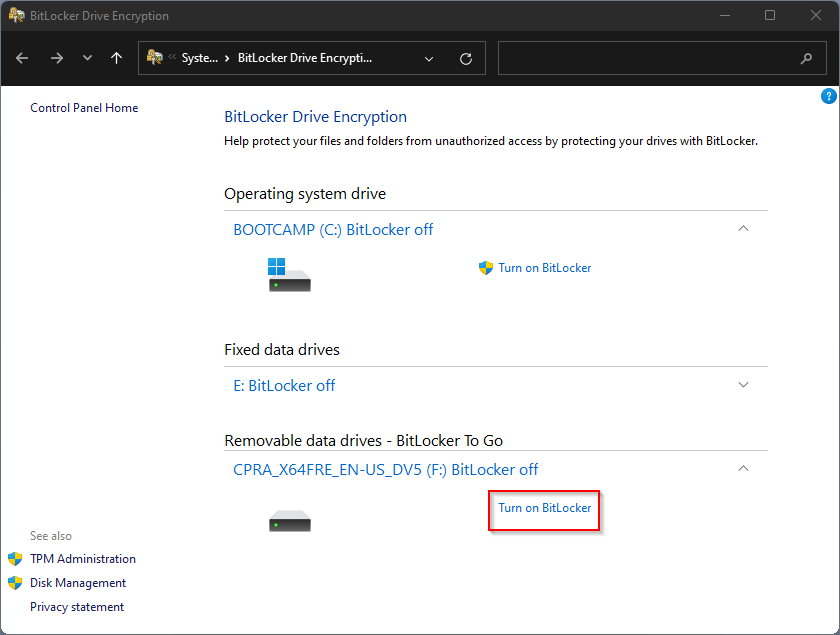Viewport: 840px width, 635px height.
Task: Click the BitLocker title bar icon
Action: tap(17, 16)
